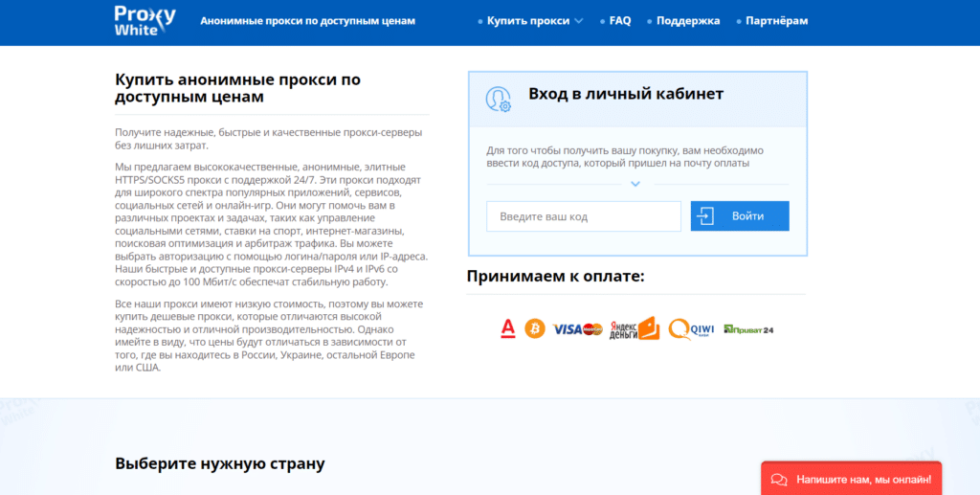Viewport: 980px width, 495px height.
Task: Click the paragraph starting Все наши прокси
Action: [269, 336]
